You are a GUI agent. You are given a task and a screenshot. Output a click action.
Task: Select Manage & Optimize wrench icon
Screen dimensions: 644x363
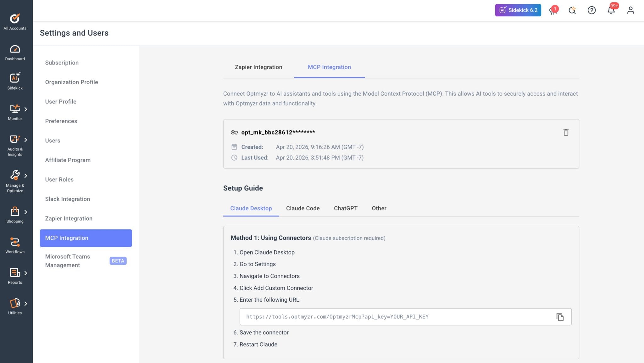pyautogui.click(x=15, y=175)
